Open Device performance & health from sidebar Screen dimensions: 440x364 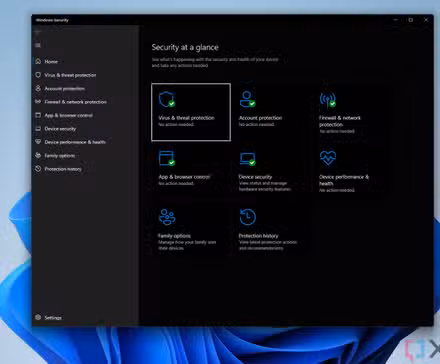(x=75, y=142)
